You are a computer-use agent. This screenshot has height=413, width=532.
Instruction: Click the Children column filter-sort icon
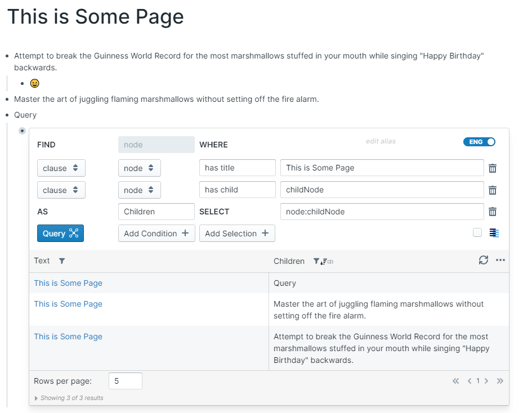pos(319,261)
